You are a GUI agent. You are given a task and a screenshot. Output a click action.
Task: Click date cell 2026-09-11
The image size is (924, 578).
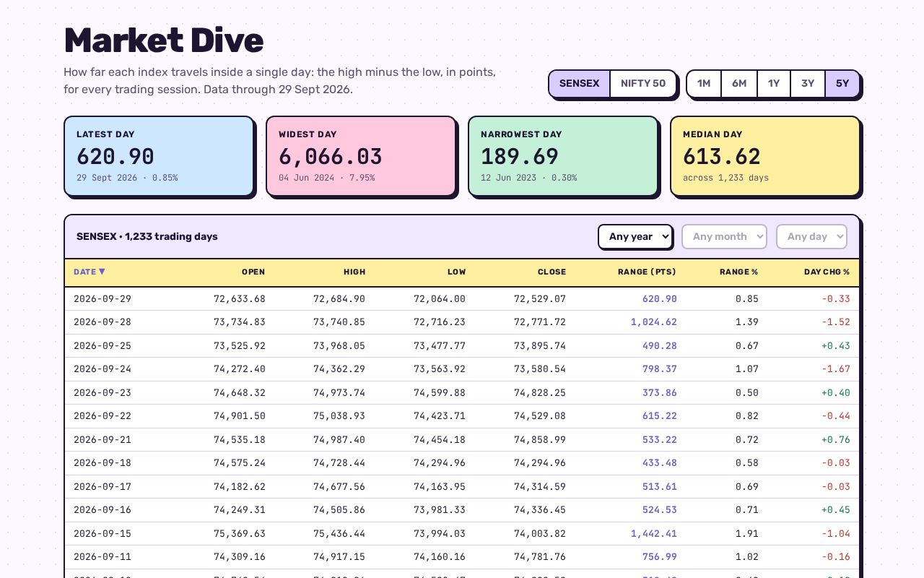103,557
